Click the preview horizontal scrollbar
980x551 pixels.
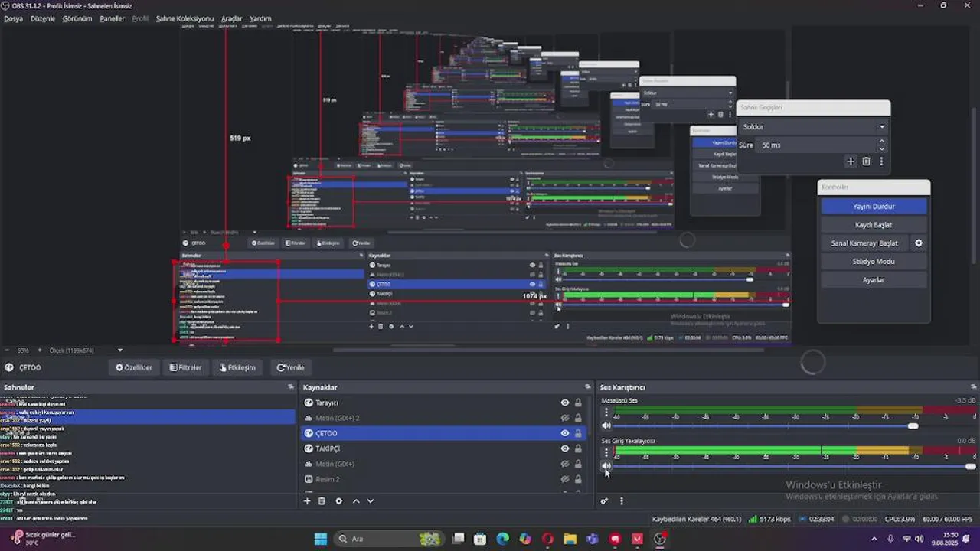549,350
